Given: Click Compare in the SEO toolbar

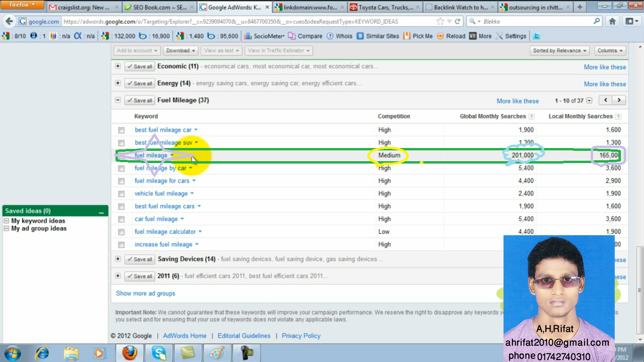Looking at the screenshot, I should click(x=305, y=36).
